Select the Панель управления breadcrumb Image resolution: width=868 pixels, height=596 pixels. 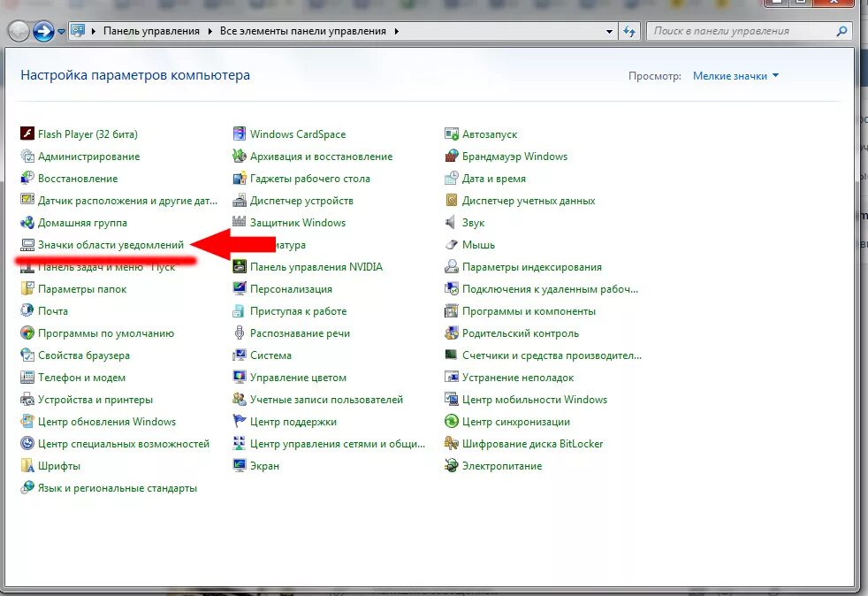coord(151,32)
